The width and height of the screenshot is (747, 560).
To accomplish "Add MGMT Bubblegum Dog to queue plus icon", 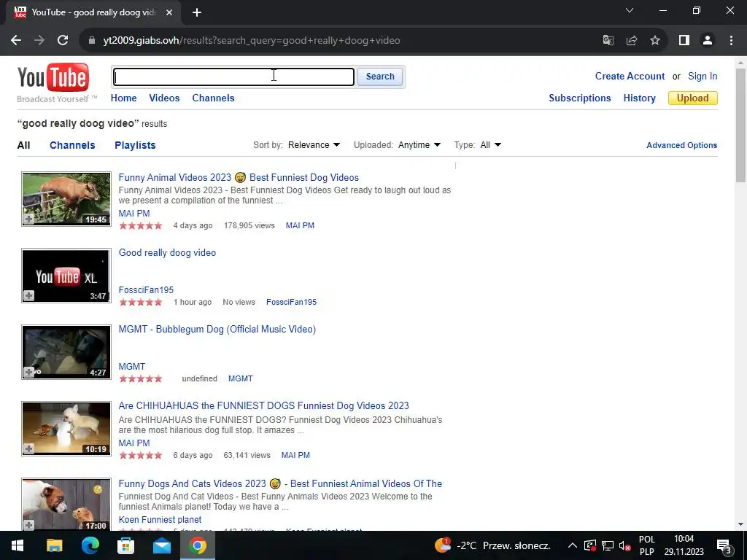I will tap(28, 373).
